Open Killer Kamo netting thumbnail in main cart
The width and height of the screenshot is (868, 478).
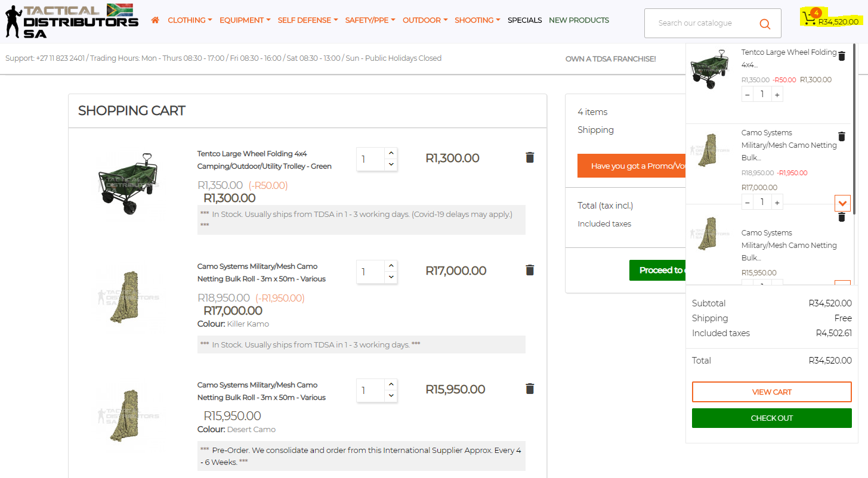[x=128, y=297]
